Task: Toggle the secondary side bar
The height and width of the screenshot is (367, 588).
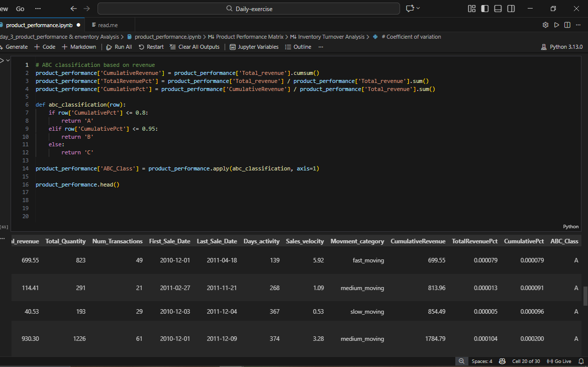Action: [x=511, y=9]
